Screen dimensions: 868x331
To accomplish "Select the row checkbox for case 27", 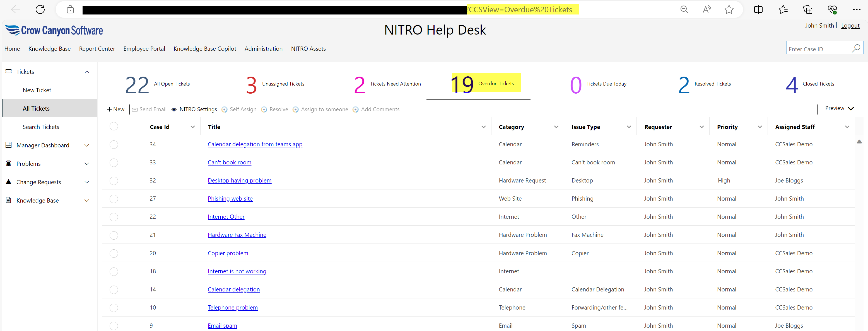I will 114,199.
